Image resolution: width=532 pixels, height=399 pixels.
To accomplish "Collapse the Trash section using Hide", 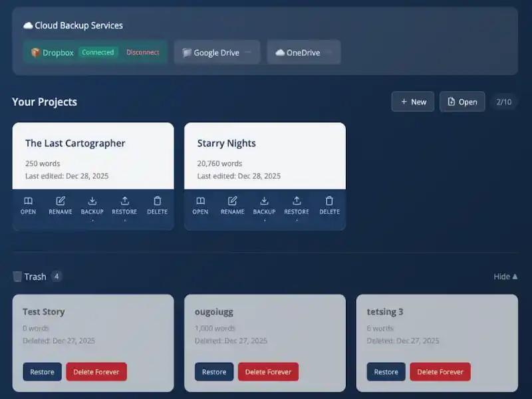I will 505,277.
